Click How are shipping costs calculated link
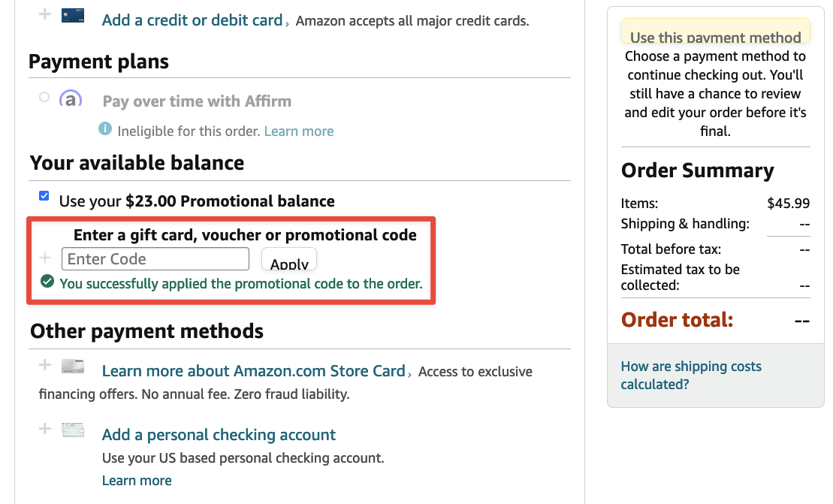Image resolution: width=833 pixels, height=504 pixels. point(691,376)
